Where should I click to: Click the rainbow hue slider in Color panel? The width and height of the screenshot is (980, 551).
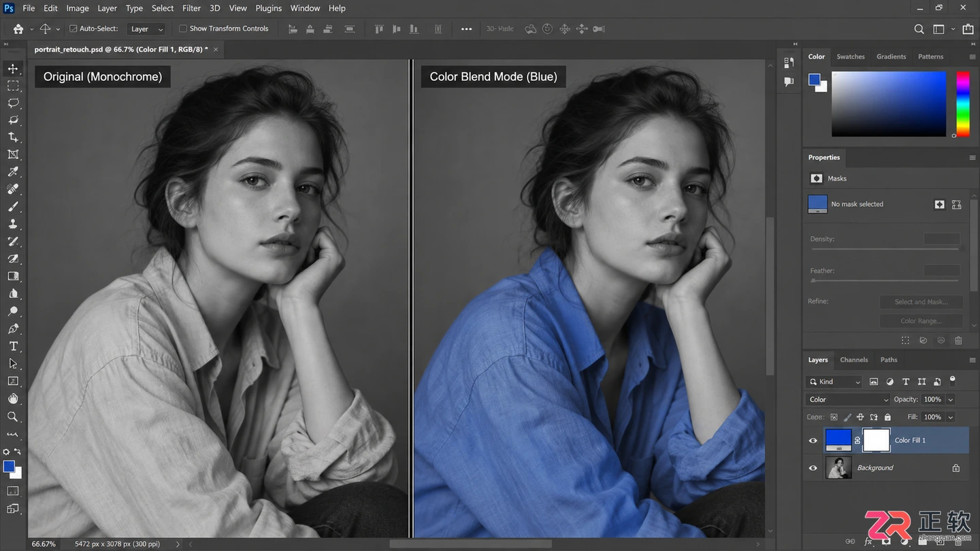tap(963, 103)
